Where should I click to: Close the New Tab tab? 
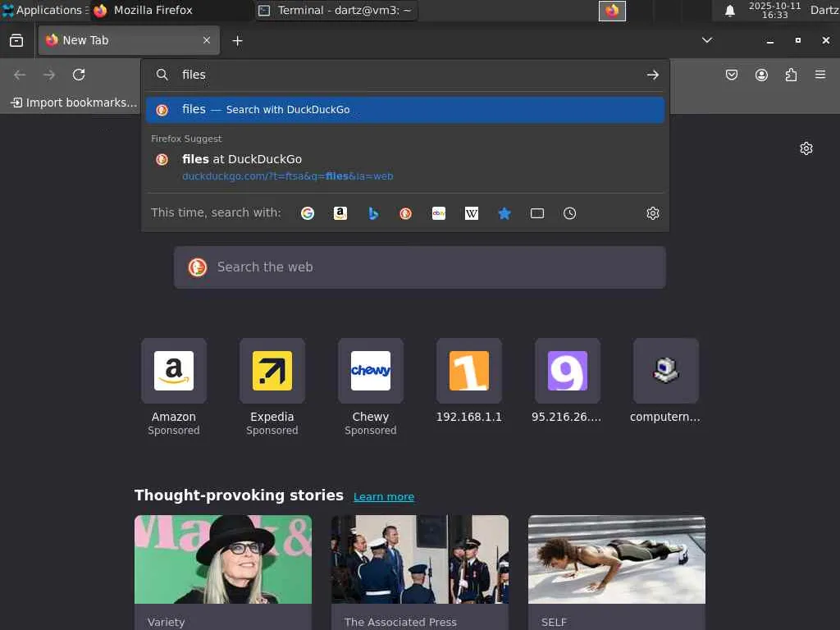pos(206,40)
